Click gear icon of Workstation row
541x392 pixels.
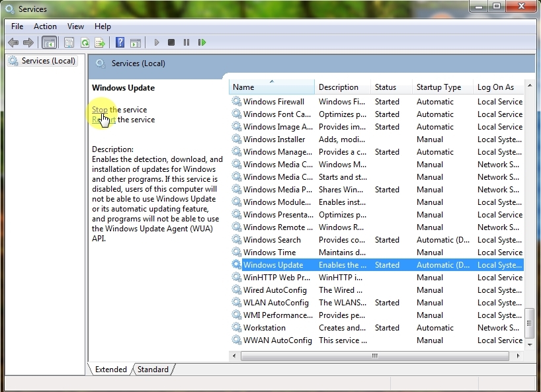[236, 327]
